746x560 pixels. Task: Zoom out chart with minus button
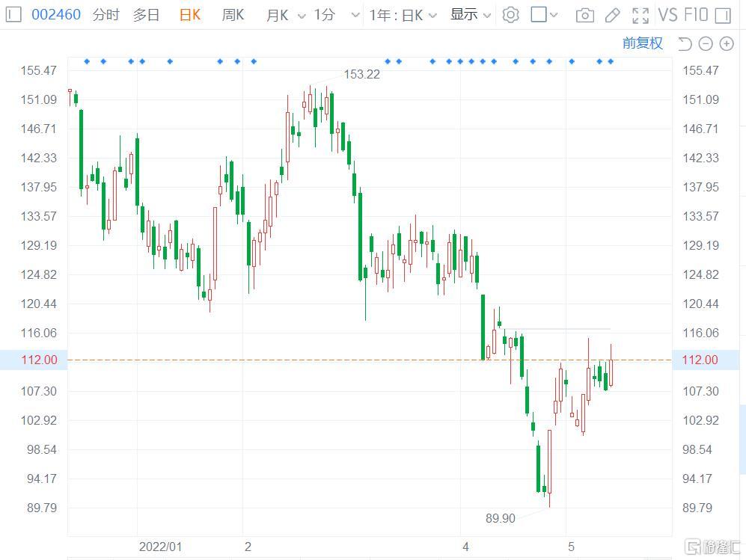pyautogui.click(x=705, y=43)
